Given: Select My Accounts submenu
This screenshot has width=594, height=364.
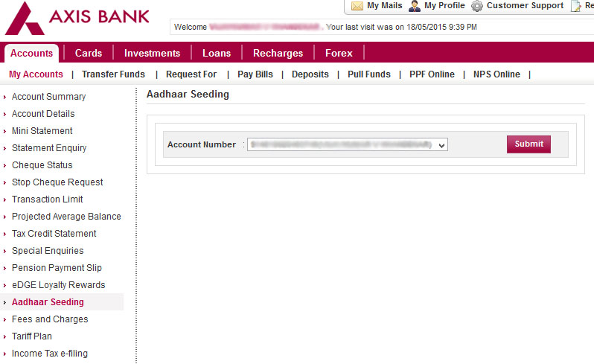Looking at the screenshot, I should (x=36, y=74).
